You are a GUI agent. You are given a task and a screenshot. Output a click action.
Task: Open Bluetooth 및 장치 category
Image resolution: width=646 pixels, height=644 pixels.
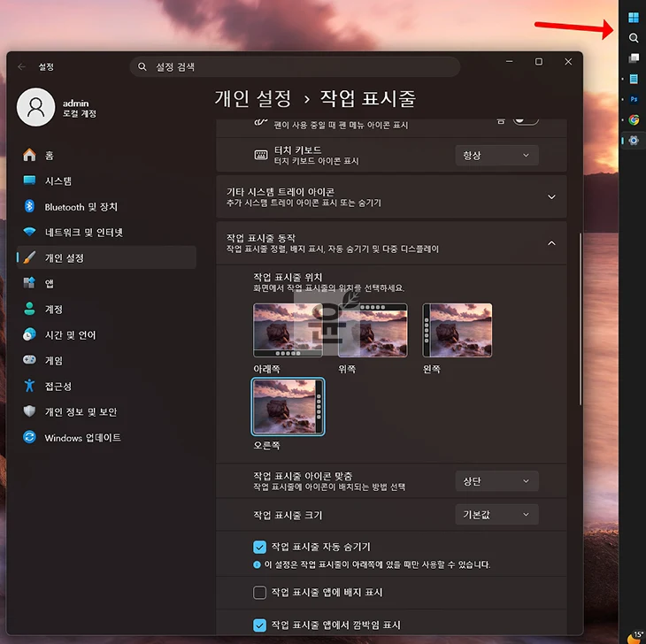click(x=106, y=207)
